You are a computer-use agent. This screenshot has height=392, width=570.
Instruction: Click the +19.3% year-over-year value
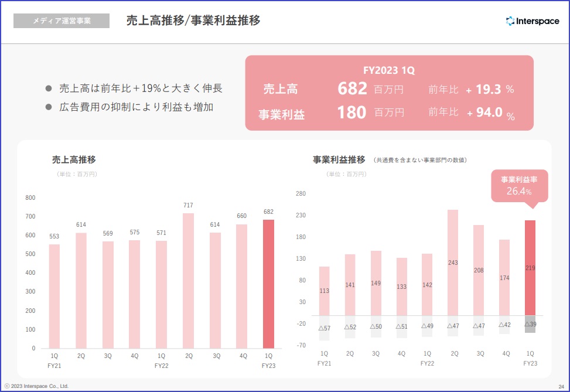coord(490,89)
